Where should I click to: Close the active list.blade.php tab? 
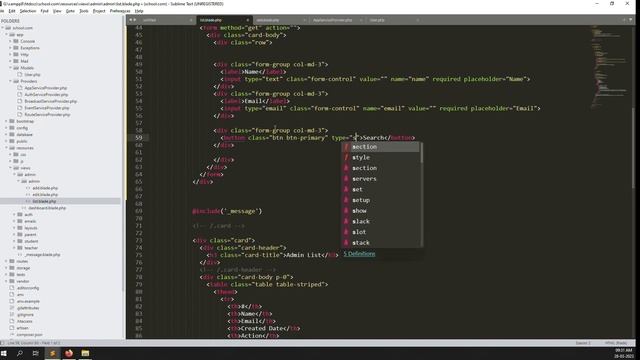(x=247, y=20)
